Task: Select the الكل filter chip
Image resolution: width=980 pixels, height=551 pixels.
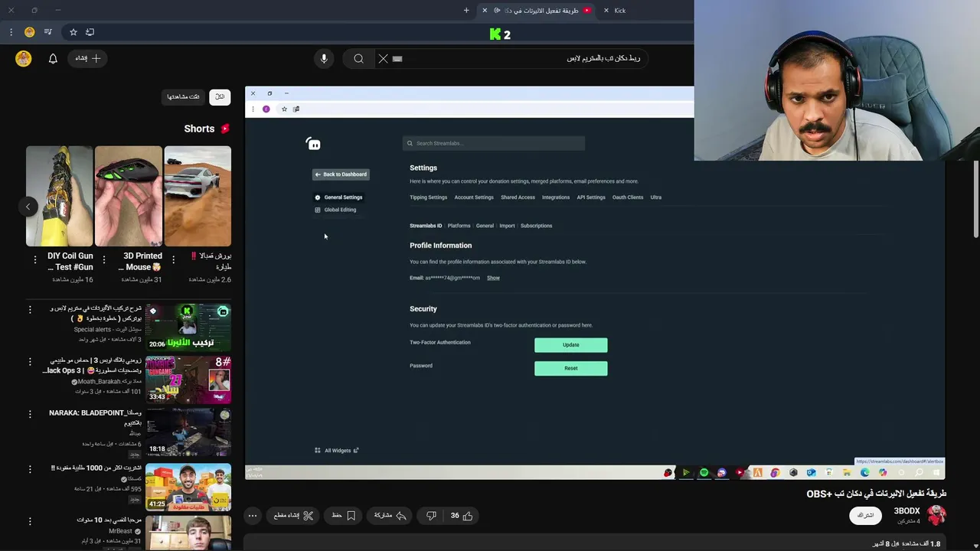Action: (x=220, y=96)
